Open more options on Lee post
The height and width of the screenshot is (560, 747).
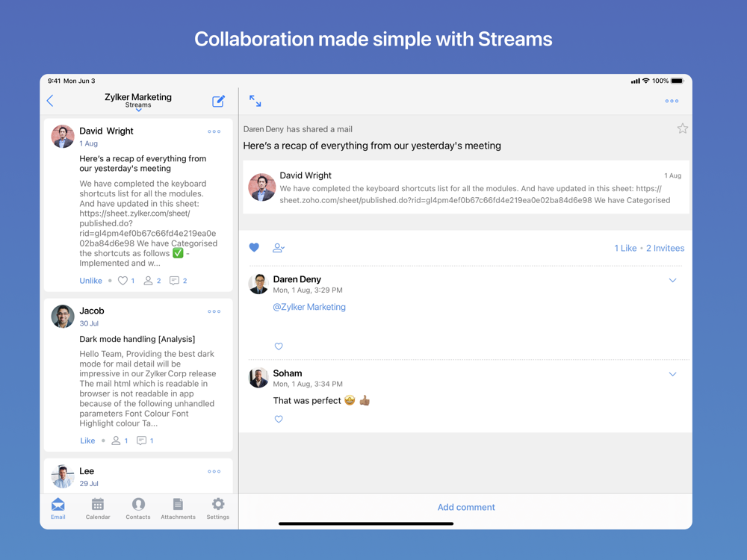214,471
